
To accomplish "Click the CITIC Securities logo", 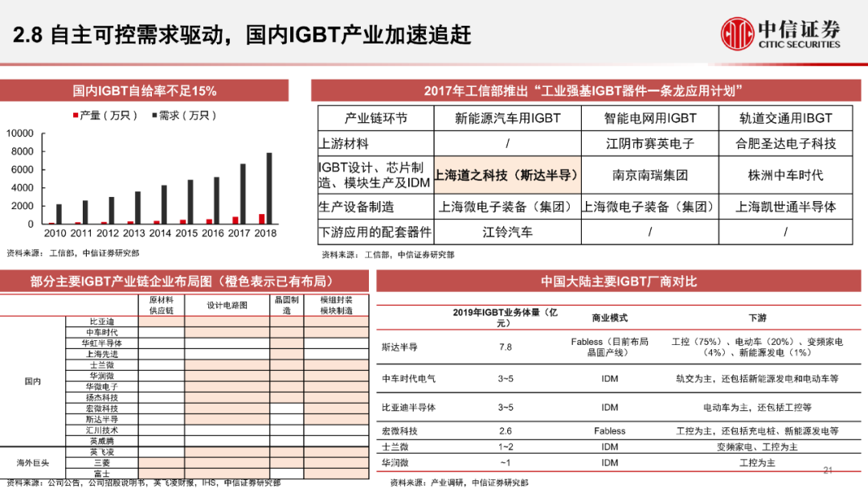I will click(780, 34).
